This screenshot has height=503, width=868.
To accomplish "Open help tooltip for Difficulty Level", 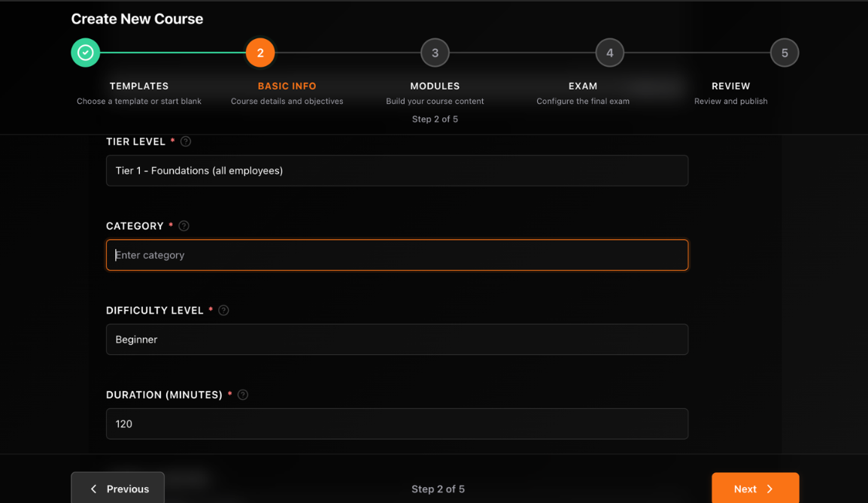I will pos(223,309).
